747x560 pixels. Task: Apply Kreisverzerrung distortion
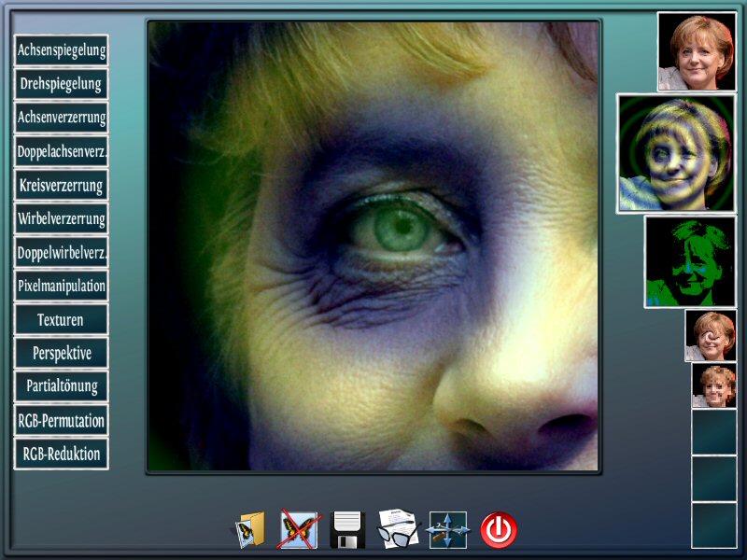[x=62, y=185]
